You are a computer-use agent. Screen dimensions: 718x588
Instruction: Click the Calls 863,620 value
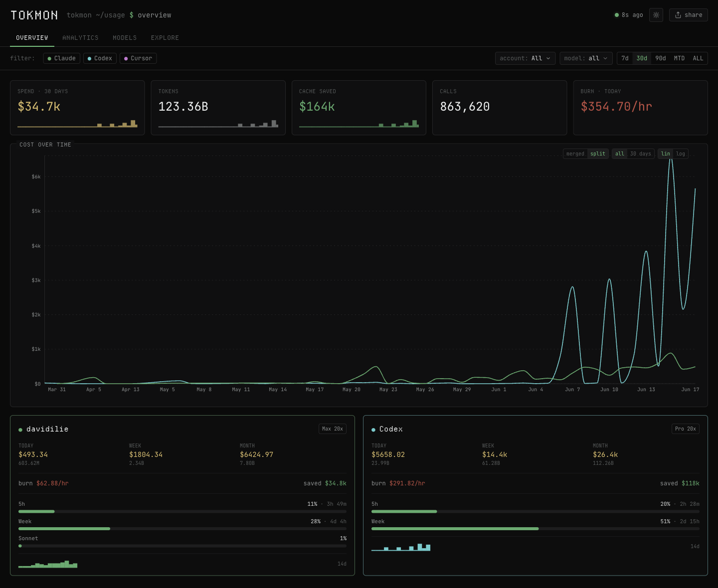pos(465,107)
